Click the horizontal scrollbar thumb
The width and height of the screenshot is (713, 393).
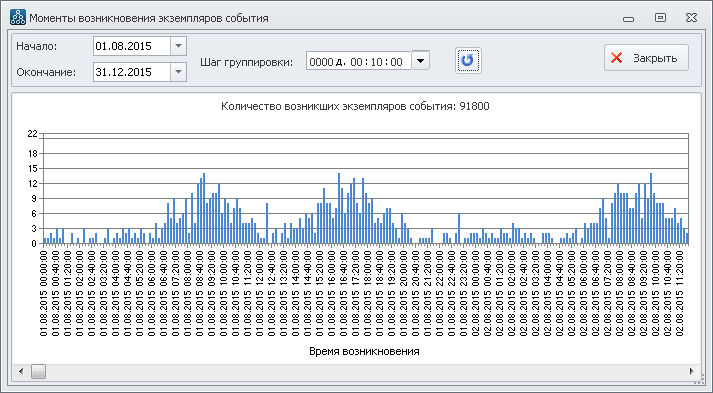[x=38, y=371]
